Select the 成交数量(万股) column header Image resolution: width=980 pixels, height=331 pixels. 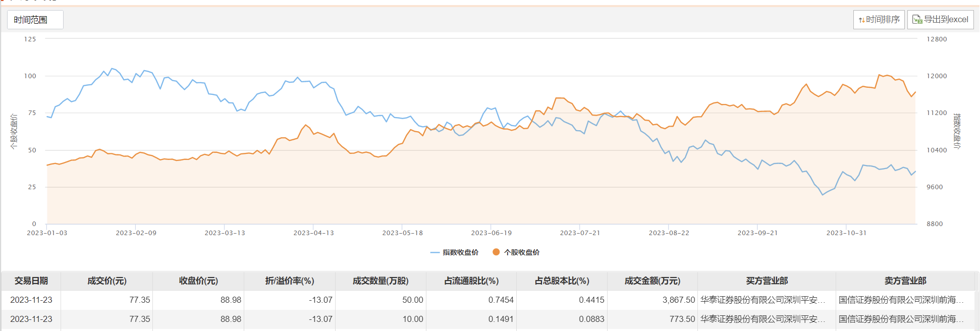pos(380,281)
